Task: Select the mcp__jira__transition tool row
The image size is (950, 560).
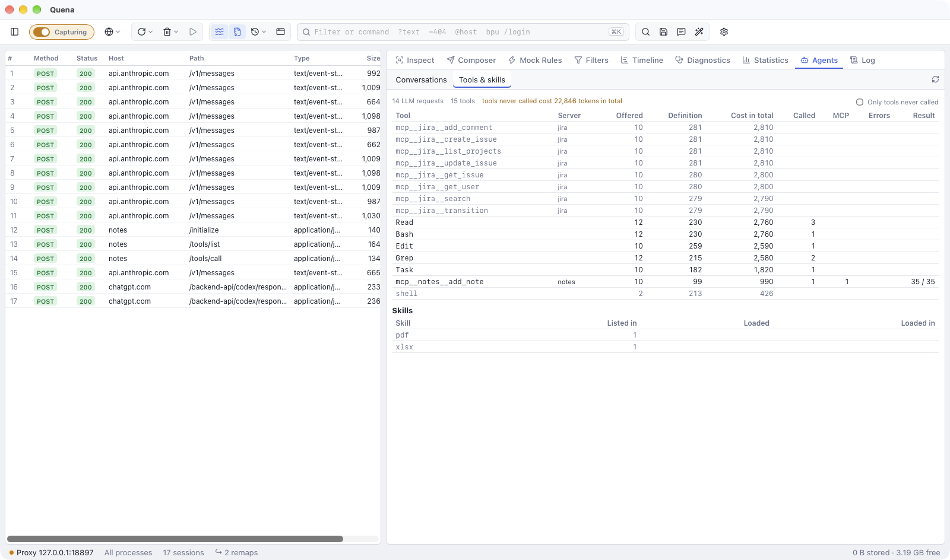Action: pyautogui.click(x=666, y=211)
